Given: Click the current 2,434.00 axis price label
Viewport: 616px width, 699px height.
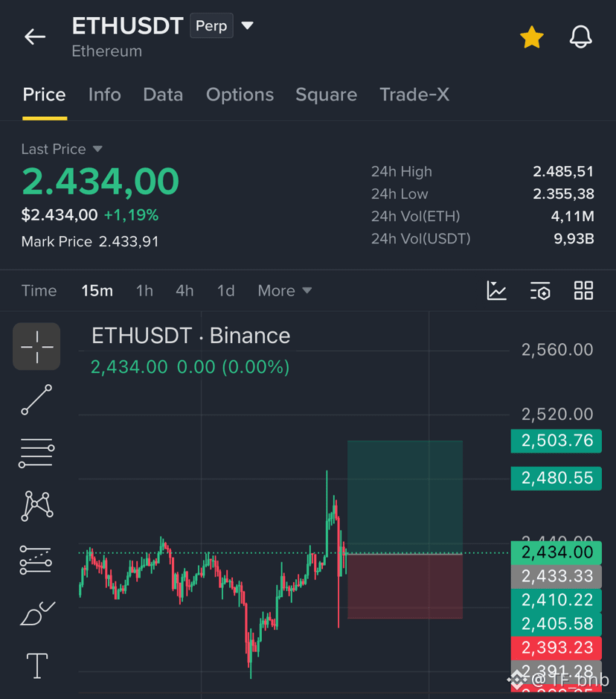Looking at the screenshot, I should tap(556, 553).
